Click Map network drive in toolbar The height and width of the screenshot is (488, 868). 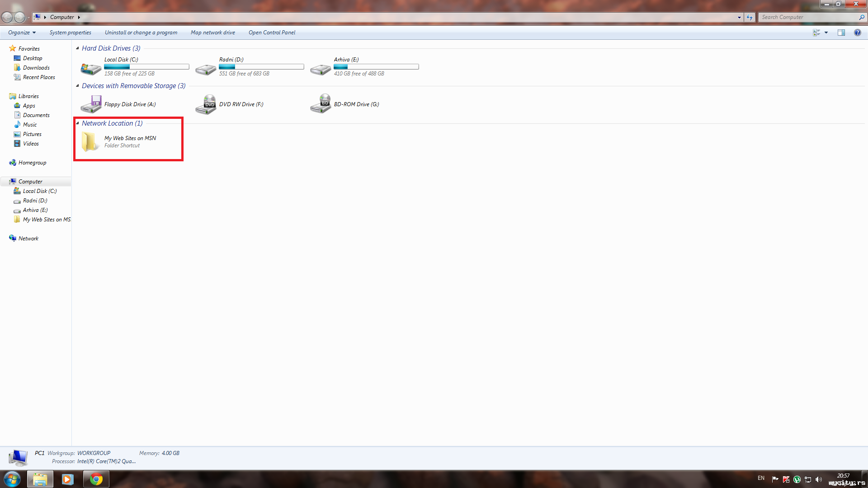(x=212, y=33)
